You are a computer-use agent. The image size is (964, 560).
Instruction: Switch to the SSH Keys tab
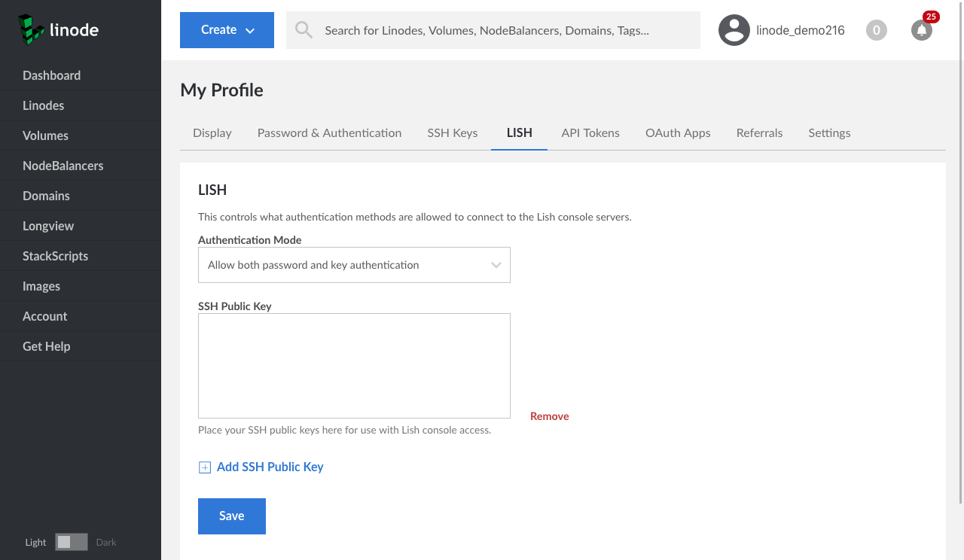452,132
